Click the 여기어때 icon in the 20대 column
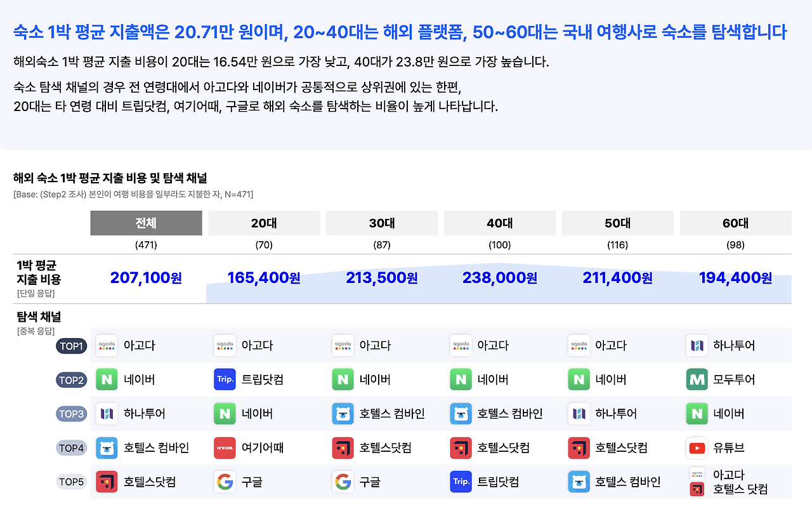This screenshot has width=812, height=514. (225, 447)
